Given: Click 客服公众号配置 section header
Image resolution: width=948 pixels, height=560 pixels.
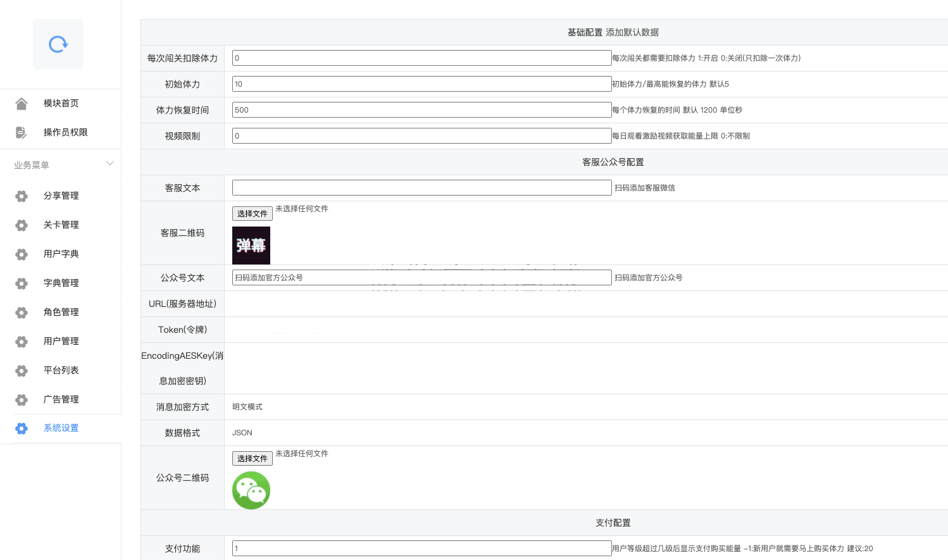Looking at the screenshot, I should click(x=613, y=162).
